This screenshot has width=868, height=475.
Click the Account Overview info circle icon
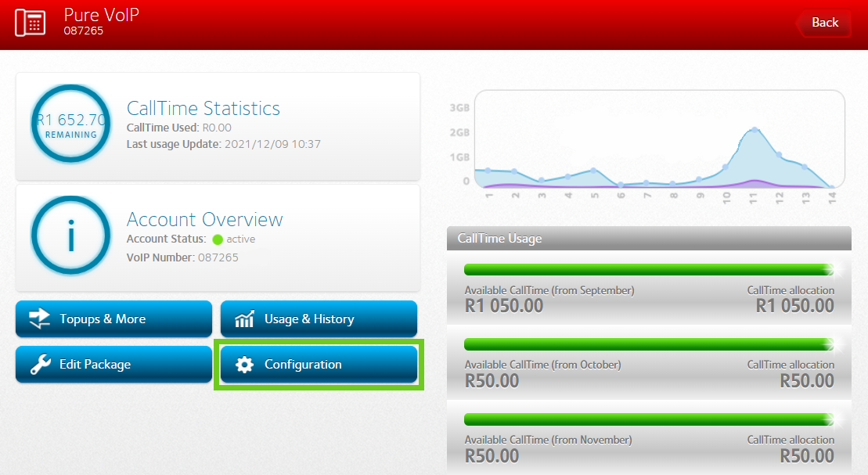[x=71, y=236]
